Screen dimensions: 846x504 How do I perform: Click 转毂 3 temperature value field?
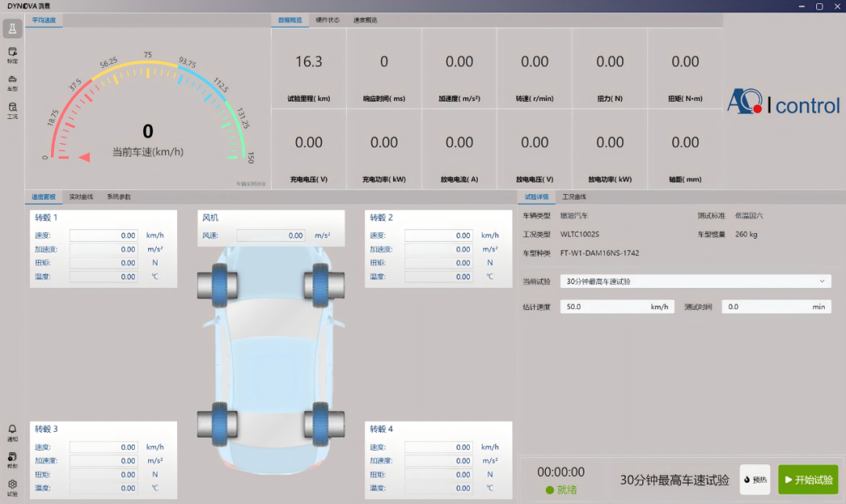[x=103, y=488]
